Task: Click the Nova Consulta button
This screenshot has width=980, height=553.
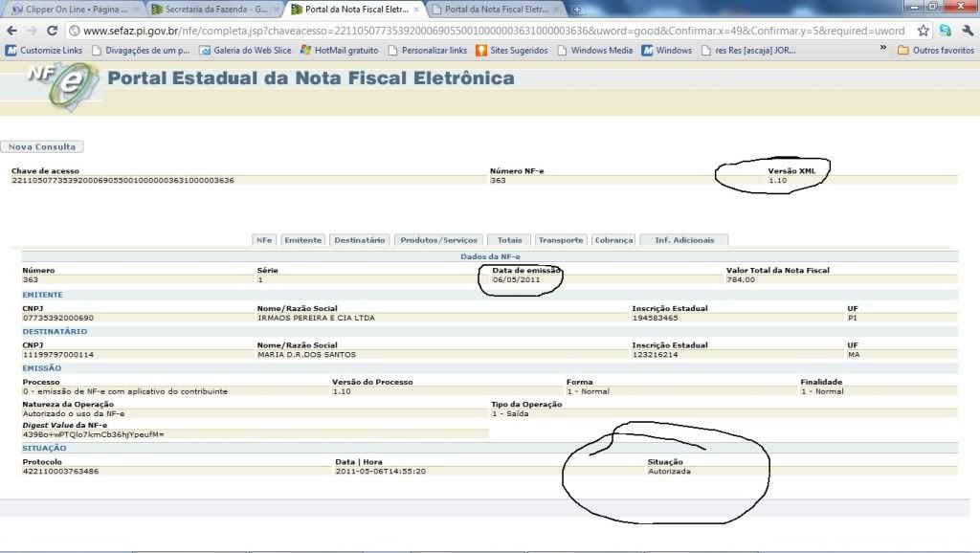Action: 41,147
